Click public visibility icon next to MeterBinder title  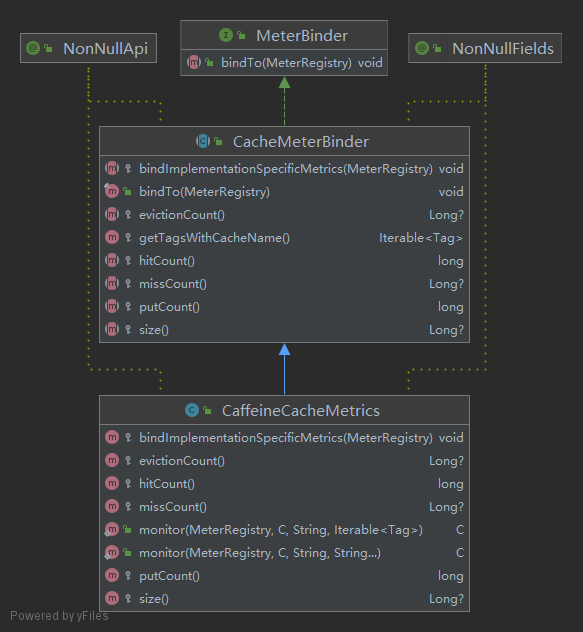tap(241, 35)
